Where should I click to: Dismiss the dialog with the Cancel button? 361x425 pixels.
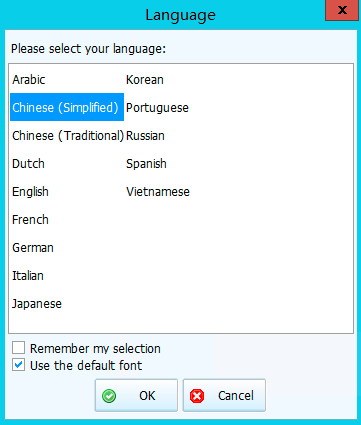click(x=224, y=396)
